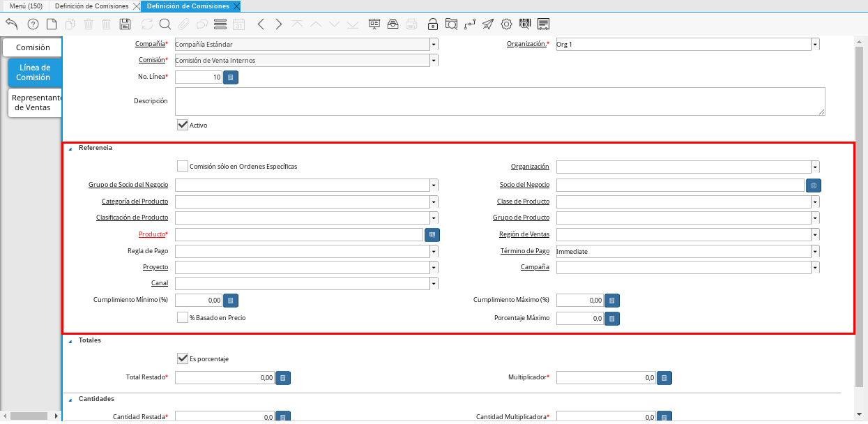Image resolution: width=868 pixels, height=424 pixels.
Task: Expand the Grupo de Socio del Negocio dropdown
Action: [434, 185]
